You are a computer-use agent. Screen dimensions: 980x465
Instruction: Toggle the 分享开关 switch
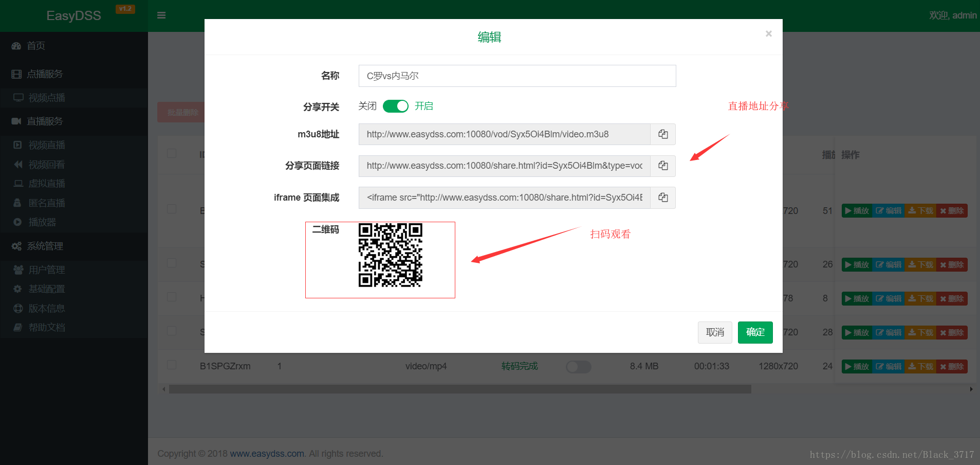[396, 106]
